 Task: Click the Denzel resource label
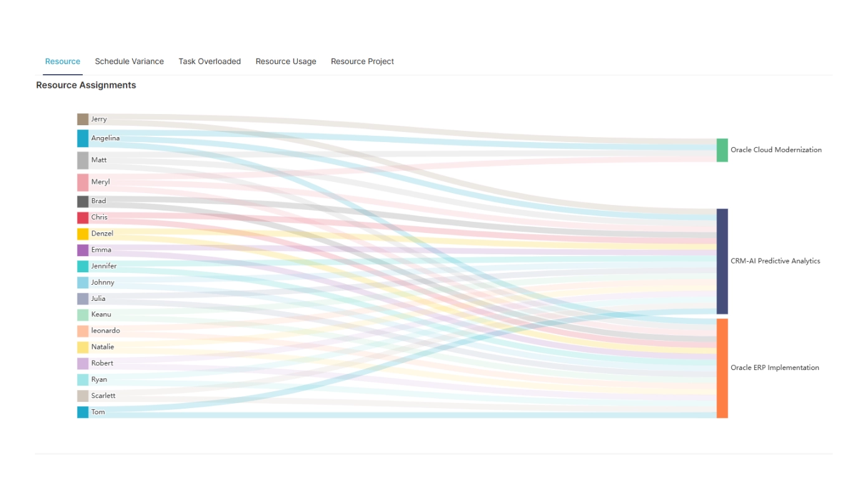point(102,234)
